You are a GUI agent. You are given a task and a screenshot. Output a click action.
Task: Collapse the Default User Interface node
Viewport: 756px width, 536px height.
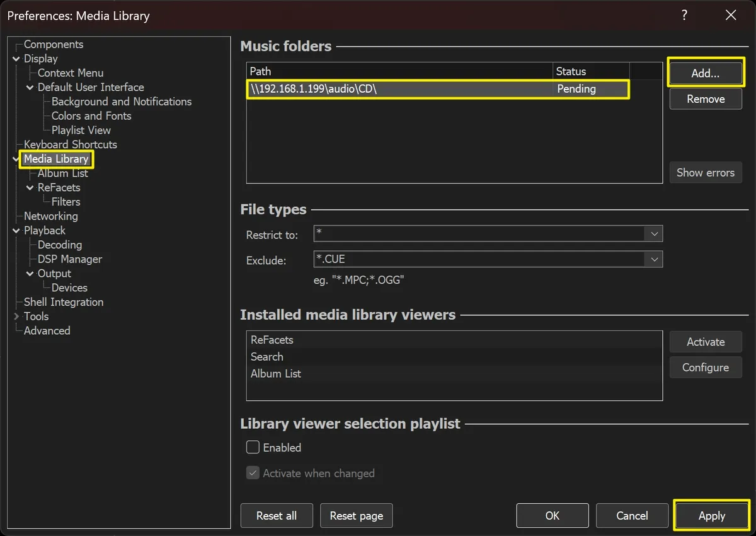tap(30, 88)
